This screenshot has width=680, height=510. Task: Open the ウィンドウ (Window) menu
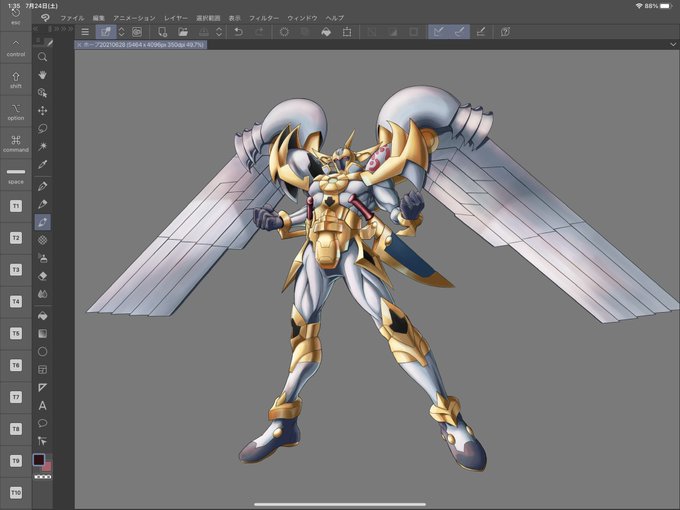click(302, 18)
